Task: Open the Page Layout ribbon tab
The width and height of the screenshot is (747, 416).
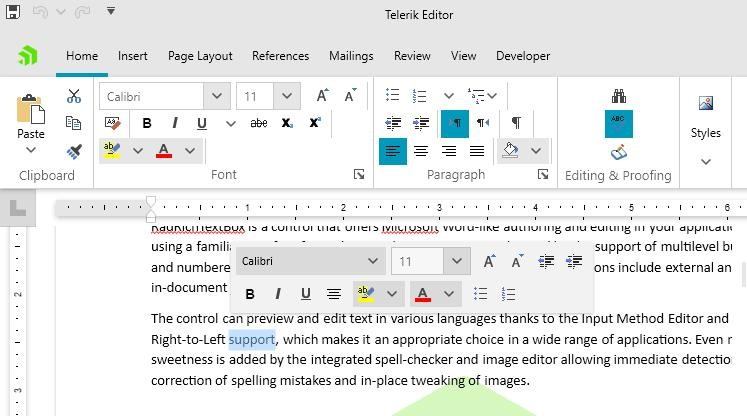Action: point(200,56)
